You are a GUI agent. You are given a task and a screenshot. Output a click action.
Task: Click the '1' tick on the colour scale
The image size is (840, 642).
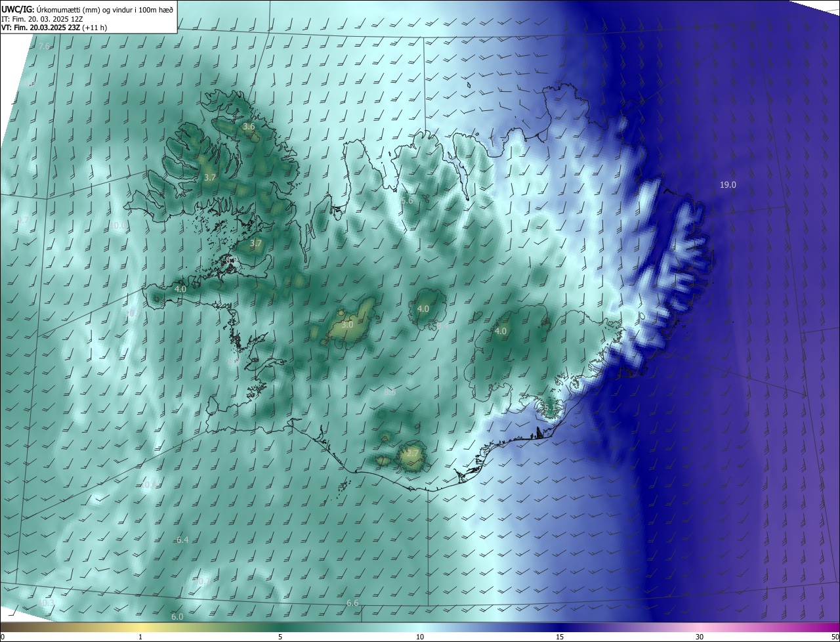[140, 637]
